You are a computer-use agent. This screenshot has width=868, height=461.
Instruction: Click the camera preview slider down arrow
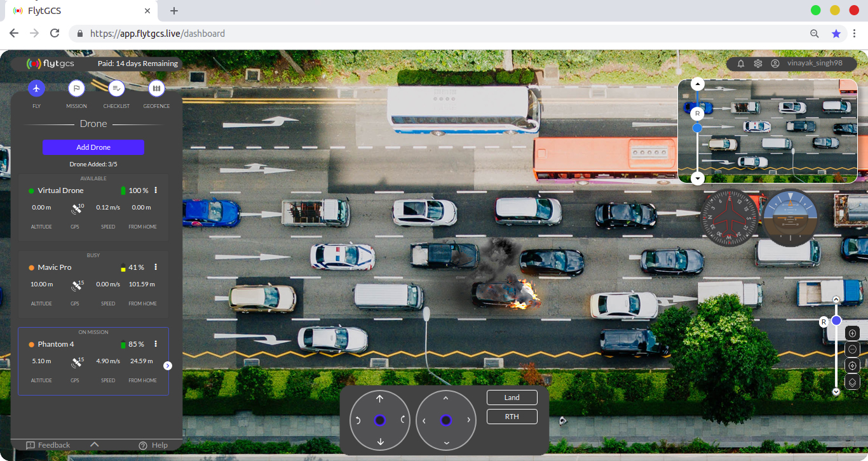(698, 178)
